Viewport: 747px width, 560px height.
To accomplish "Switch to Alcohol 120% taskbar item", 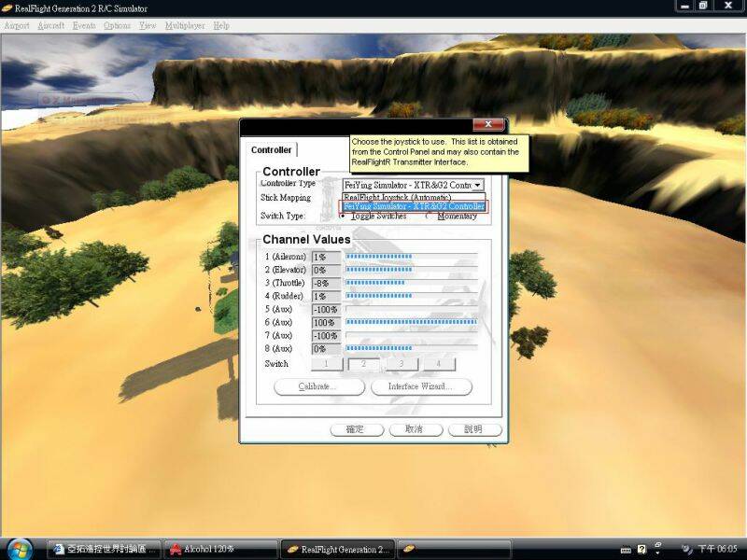I will 221,549.
